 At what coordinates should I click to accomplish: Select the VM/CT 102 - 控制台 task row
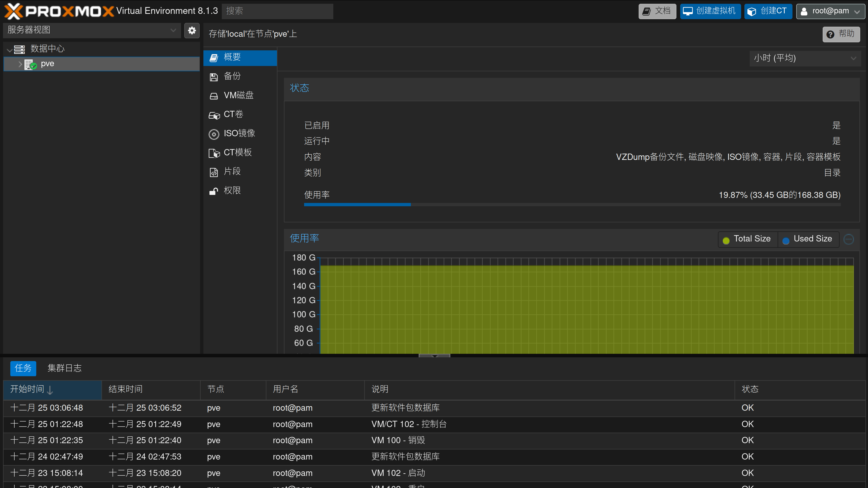point(434,425)
